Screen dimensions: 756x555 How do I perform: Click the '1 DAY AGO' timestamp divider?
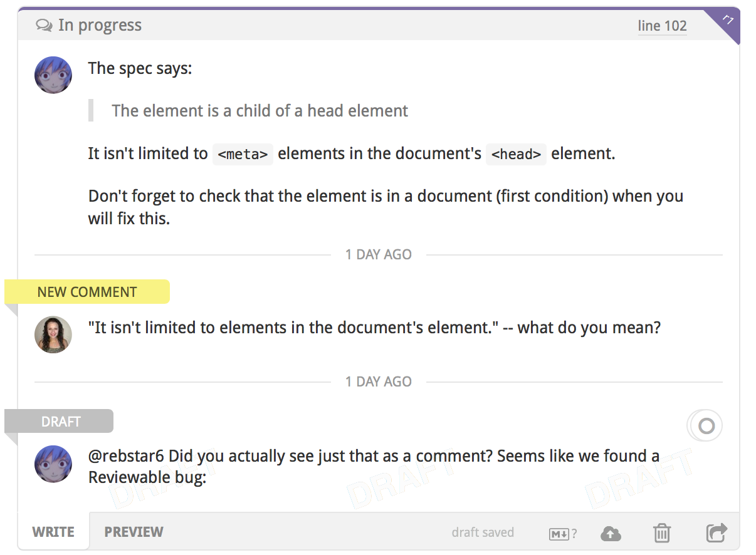(x=378, y=254)
